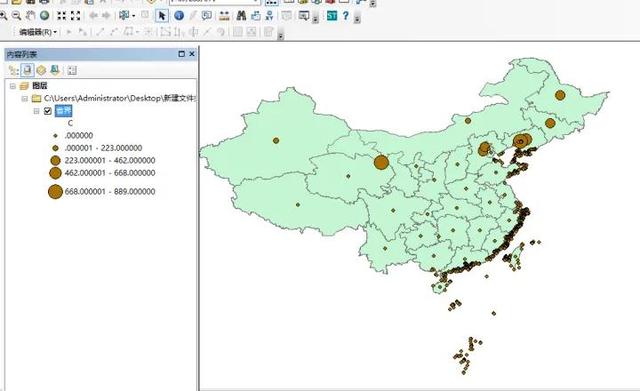Screen dimensions: 640x391
Task: Select C:\Users\Administrator\Desktop folder path entry
Action: pyautogui.click(x=120, y=98)
